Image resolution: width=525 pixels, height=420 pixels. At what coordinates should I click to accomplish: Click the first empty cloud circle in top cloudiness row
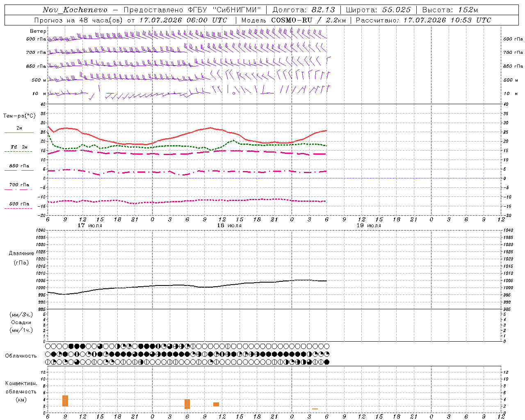(48, 347)
